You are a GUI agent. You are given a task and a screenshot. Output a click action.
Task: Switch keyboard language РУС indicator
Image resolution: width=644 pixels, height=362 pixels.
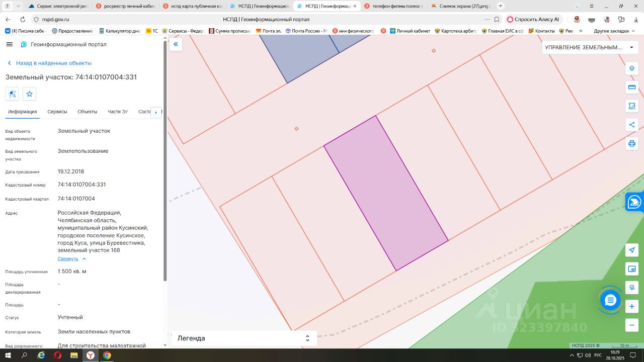click(x=598, y=355)
